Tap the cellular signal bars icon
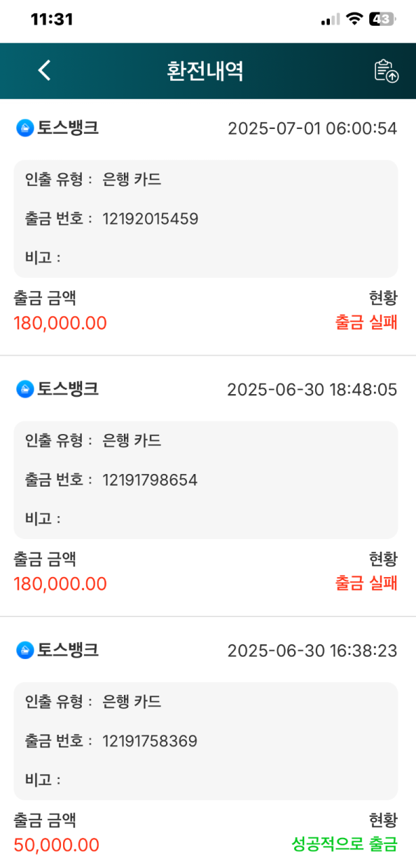Screen dimensions: 416x868 pyautogui.click(x=331, y=20)
